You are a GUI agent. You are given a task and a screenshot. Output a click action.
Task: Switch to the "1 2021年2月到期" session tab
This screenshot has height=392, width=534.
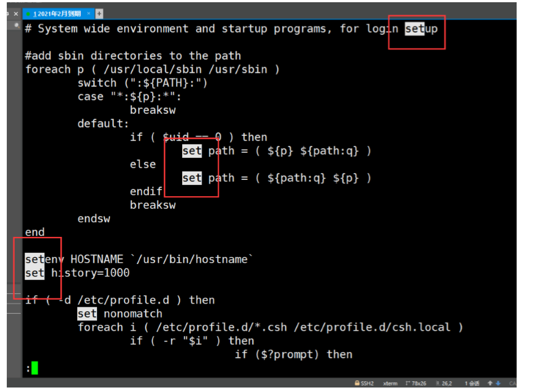coord(57,14)
